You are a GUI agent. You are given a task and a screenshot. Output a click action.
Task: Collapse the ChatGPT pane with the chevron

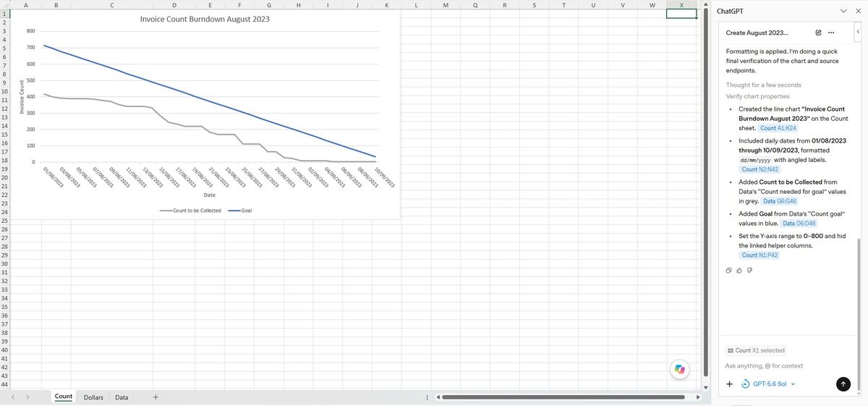coord(843,12)
